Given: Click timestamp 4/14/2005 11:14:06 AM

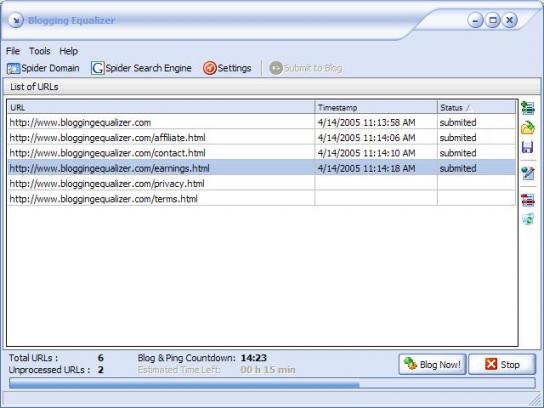Looking at the screenshot, I should (366, 138).
